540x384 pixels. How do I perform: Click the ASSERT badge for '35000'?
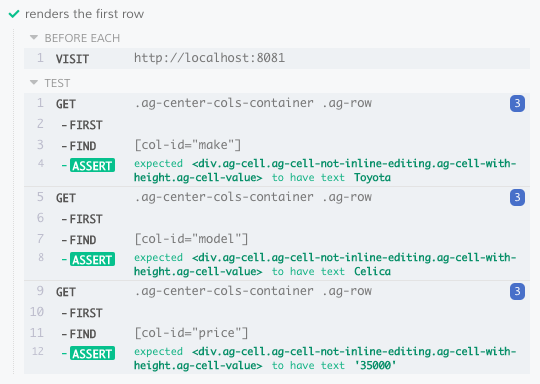[92, 353]
